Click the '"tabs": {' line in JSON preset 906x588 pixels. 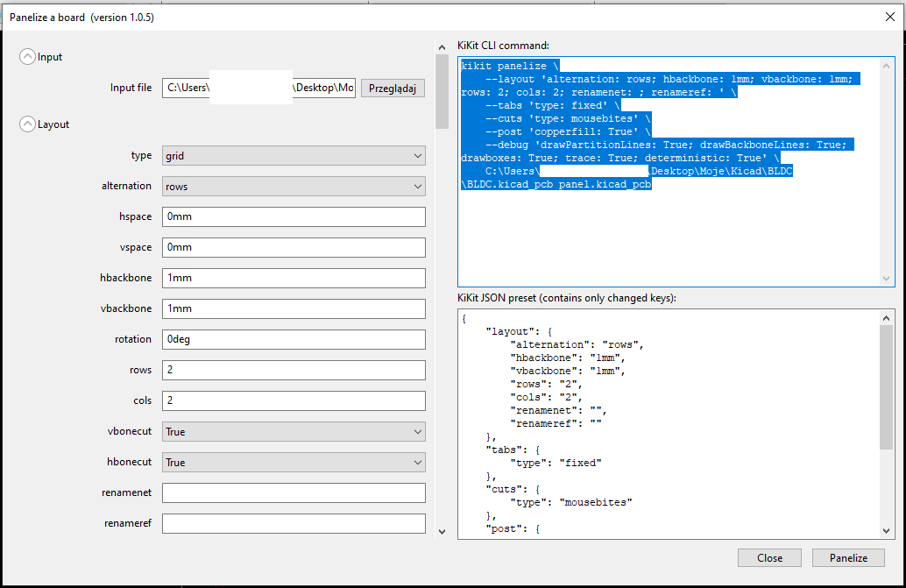(x=513, y=450)
